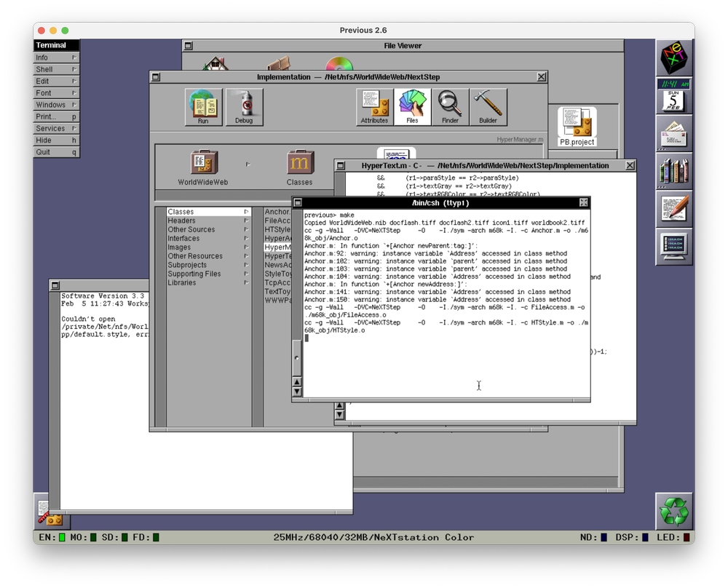Click terminal scroll down arrow
728x588 pixels.
click(x=297, y=392)
